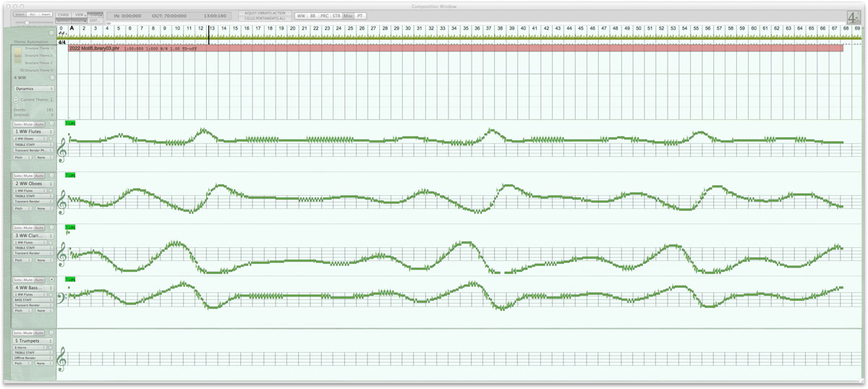Toggle Auto on 5 Trumpets track

(x=40, y=333)
